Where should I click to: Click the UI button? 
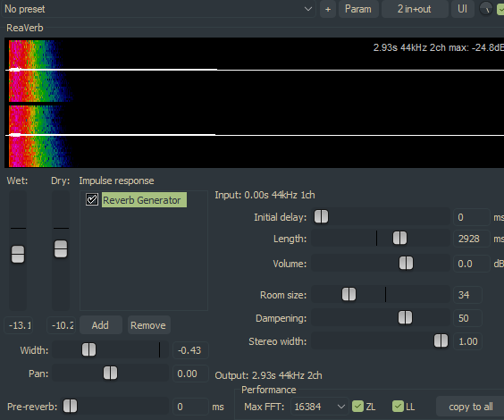pyautogui.click(x=462, y=9)
